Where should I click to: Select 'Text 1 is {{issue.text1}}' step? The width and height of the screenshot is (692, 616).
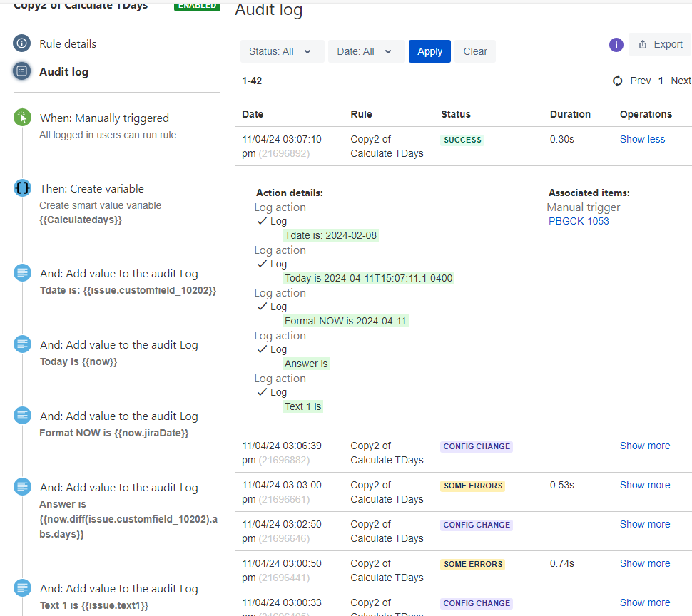[93, 605]
